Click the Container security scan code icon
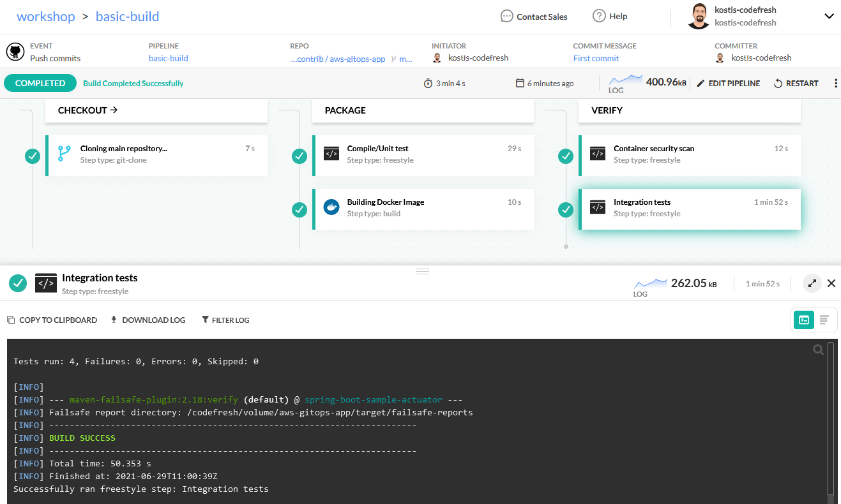The height and width of the screenshot is (504, 841). 598,154
